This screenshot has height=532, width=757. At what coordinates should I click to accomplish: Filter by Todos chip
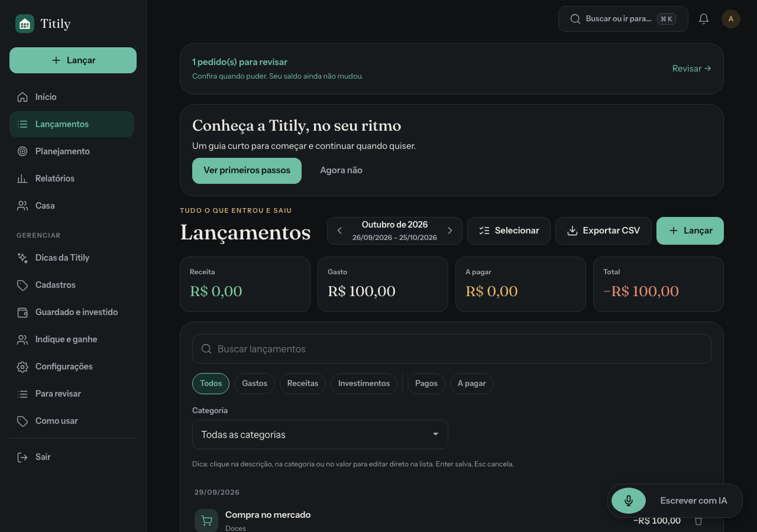coord(211,384)
